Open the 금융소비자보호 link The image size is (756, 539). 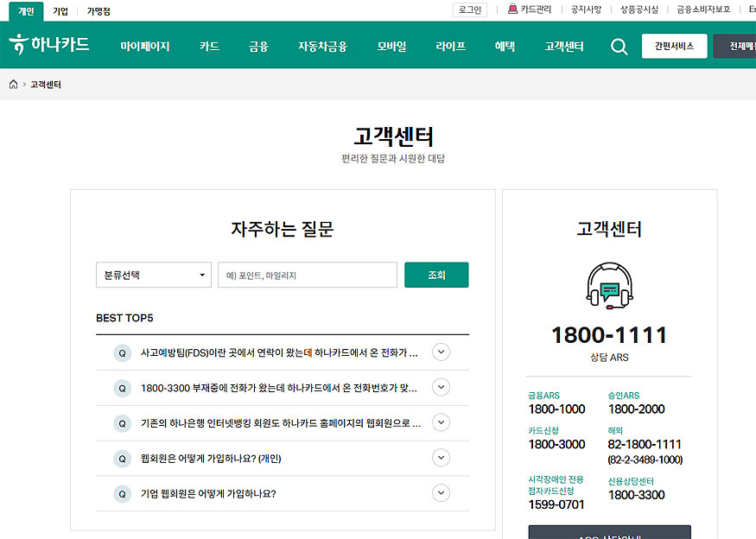[704, 10]
